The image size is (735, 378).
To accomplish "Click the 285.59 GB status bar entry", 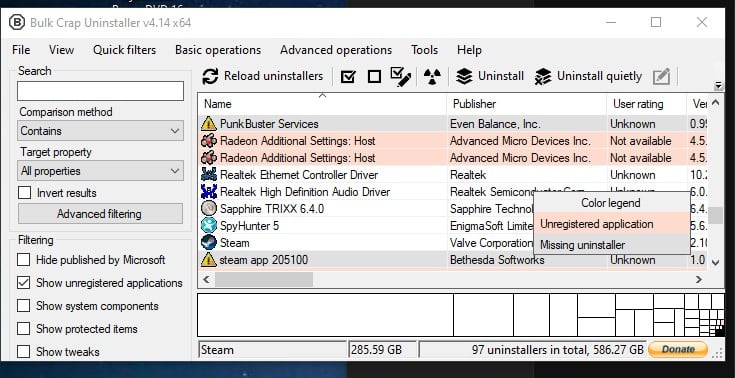I will pyautogui.click(x=382, y=349).
